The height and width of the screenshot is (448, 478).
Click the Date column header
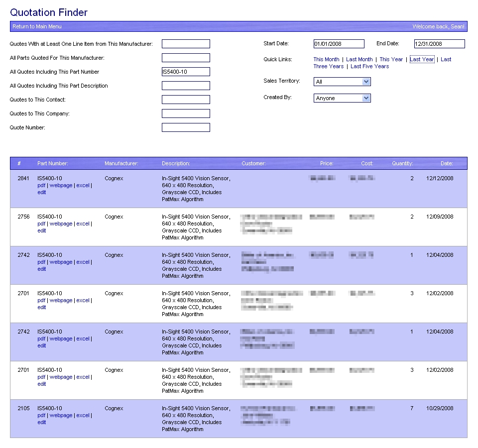click(x=446, y=163)
